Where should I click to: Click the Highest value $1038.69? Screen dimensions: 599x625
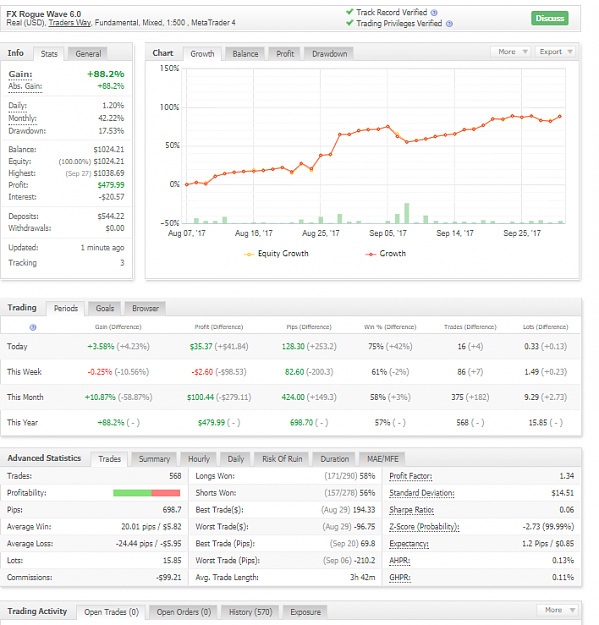point(109,173)
